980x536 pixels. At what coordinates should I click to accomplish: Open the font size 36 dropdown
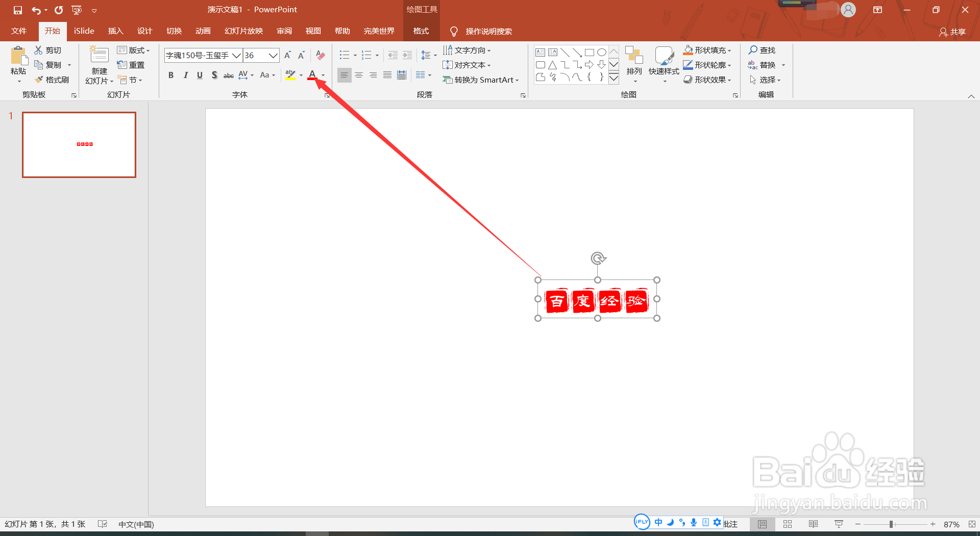click(x=273, y=55)
